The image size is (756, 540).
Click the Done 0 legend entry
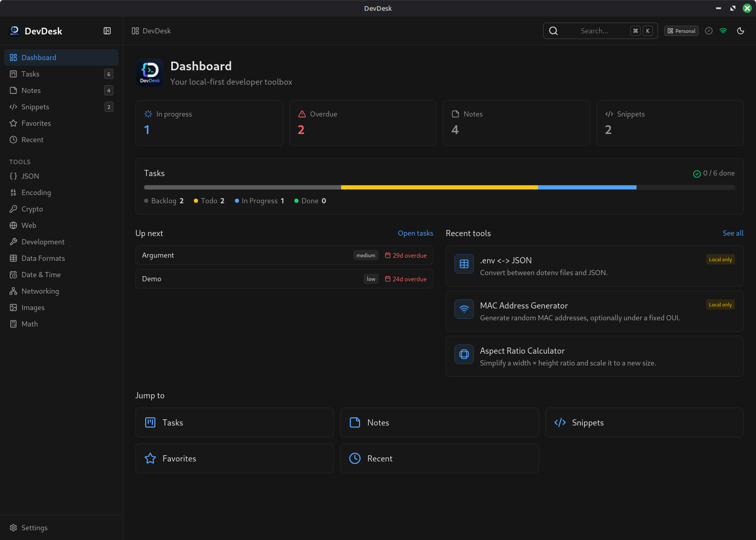click(310, 201)
